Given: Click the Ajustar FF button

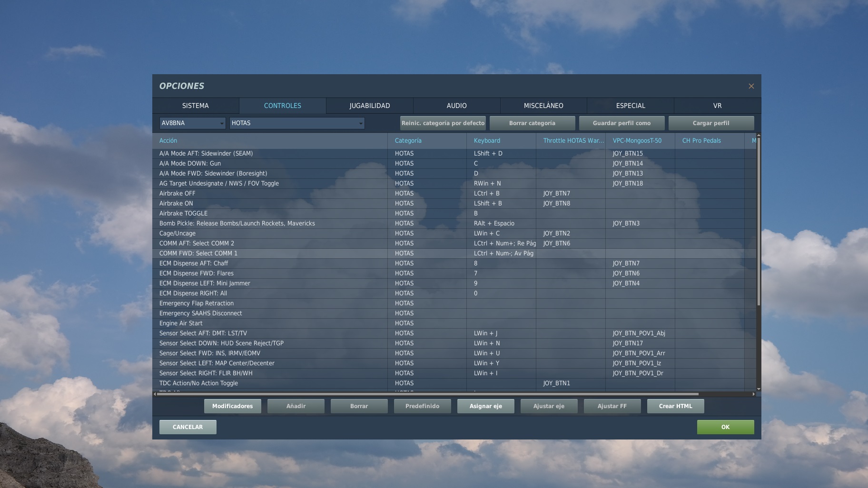Looking at the screenshot, I should [612, 406].
